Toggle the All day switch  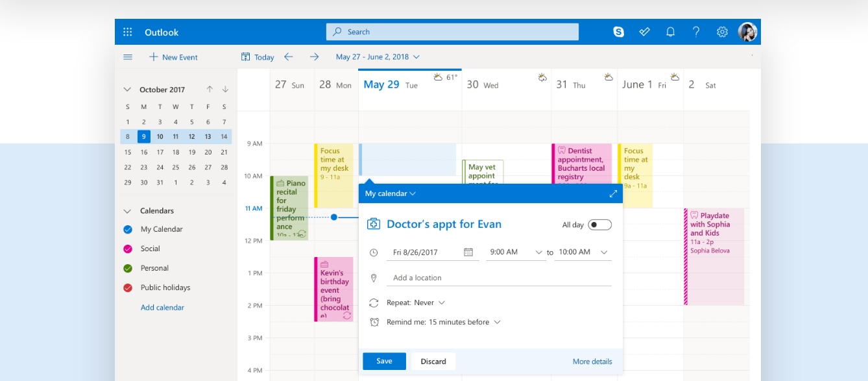coord(599,225)
